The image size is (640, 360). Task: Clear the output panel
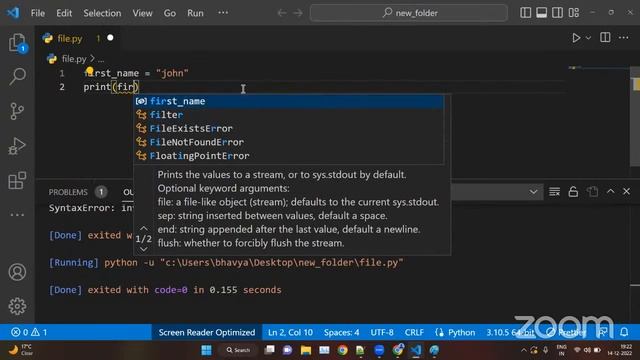[554, 192]
